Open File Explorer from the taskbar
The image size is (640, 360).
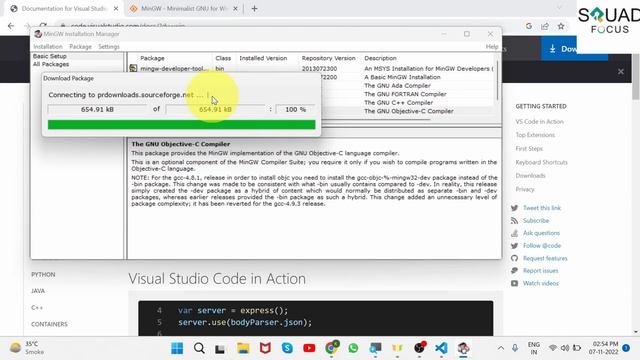click(x=243, y=348)
